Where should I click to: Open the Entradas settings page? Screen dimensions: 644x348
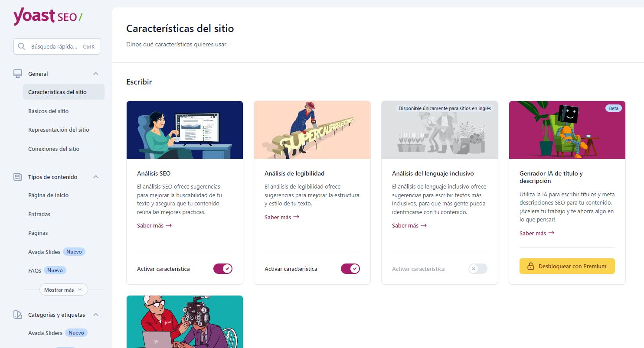(40, 214)
